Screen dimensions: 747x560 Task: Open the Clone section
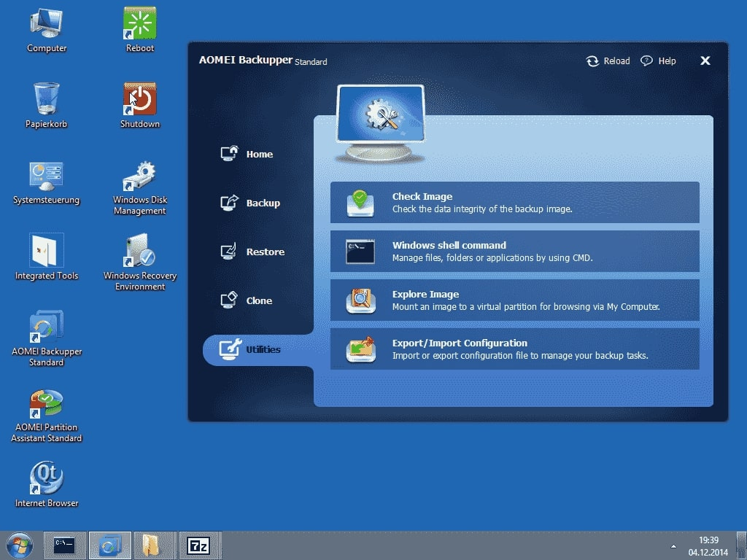coord(247,300)
